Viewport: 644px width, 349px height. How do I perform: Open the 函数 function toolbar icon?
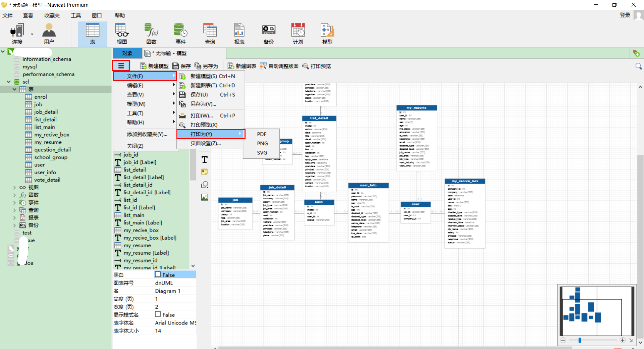(x=151, y=34)
